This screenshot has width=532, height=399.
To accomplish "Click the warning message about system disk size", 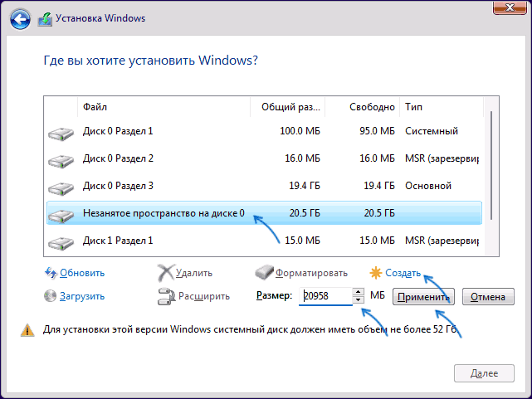I will pyautogui.click(x=250, y=329).
